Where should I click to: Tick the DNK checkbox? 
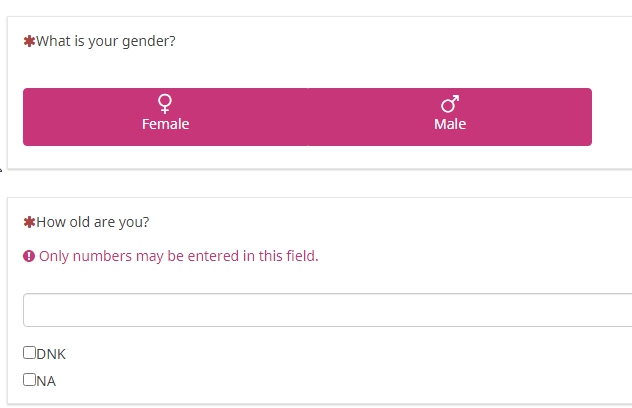coord(29,353)
